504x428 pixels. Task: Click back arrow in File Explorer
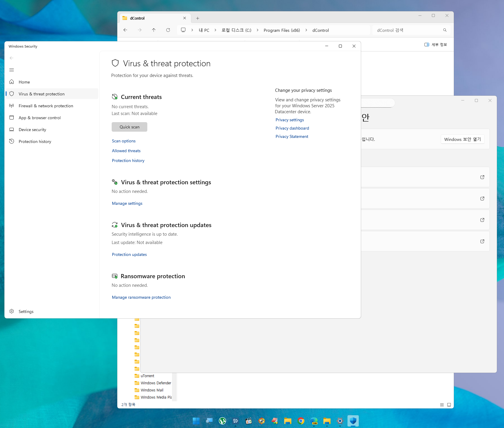125,30
